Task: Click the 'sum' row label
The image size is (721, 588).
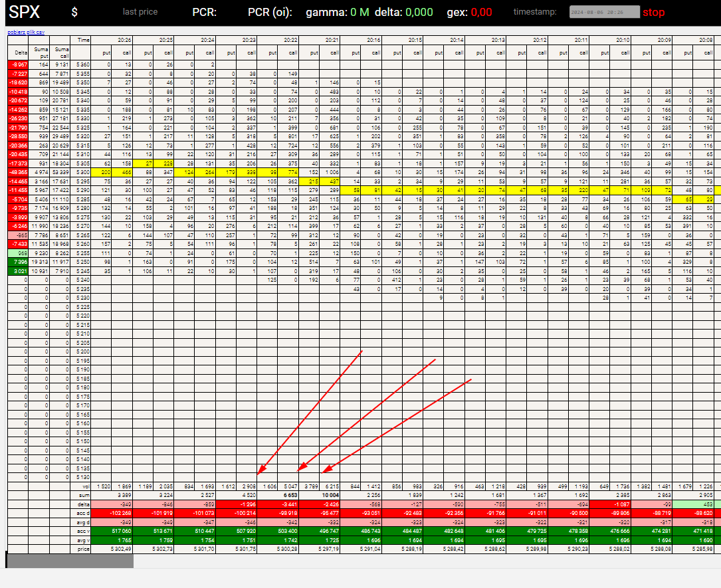Action: point(80,496)
